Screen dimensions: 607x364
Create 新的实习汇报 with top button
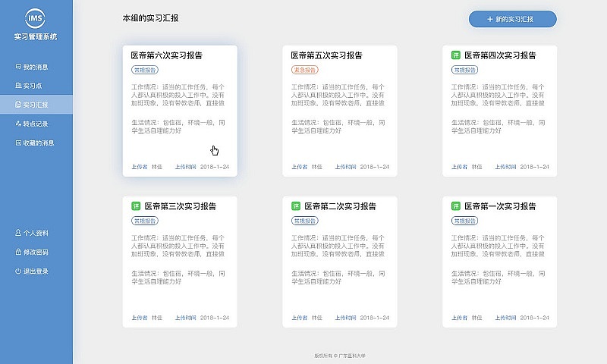tap(513, 19)
